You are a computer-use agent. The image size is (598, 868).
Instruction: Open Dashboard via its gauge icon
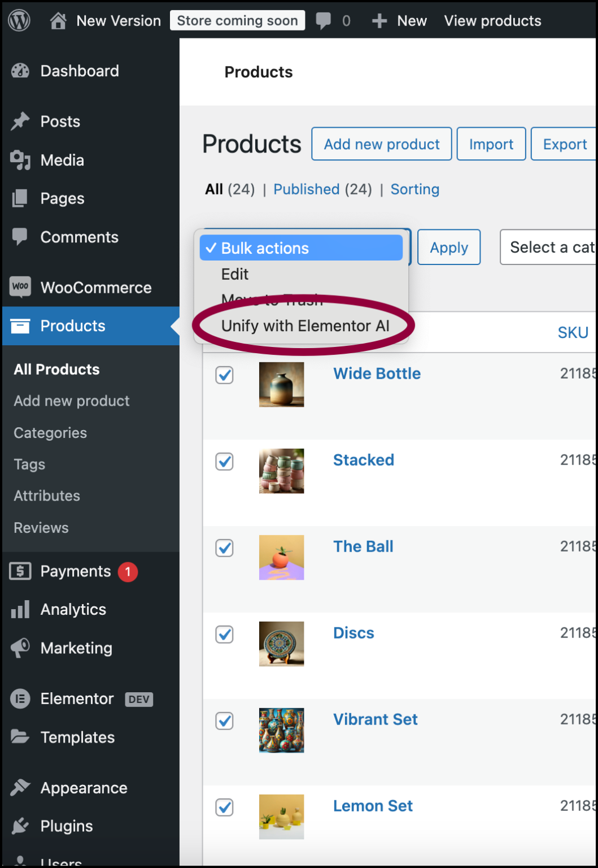coord(20,71)
